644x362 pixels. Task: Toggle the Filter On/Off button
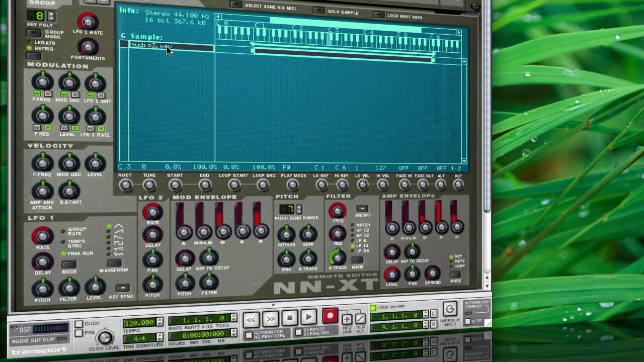pyautogui.click(x=362, y=208)
